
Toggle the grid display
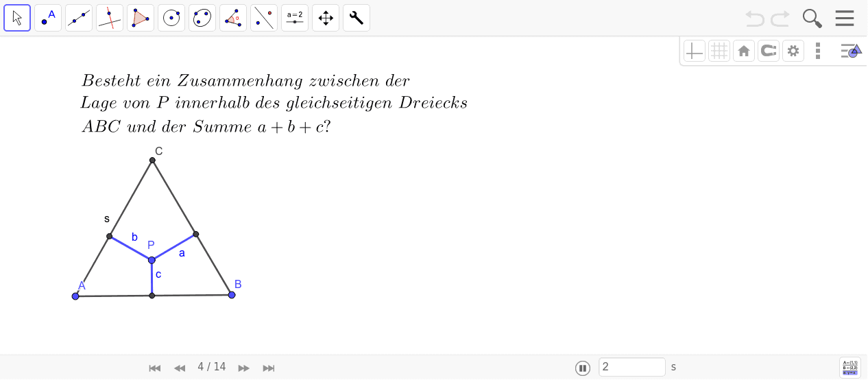click(719, 51)
